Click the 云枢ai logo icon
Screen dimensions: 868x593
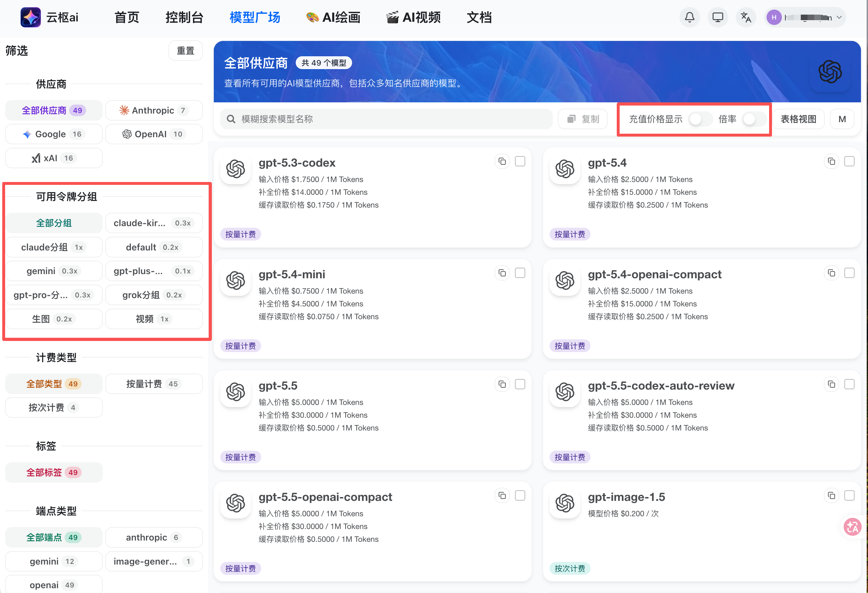pyautogui.click(x=30, y=17)
